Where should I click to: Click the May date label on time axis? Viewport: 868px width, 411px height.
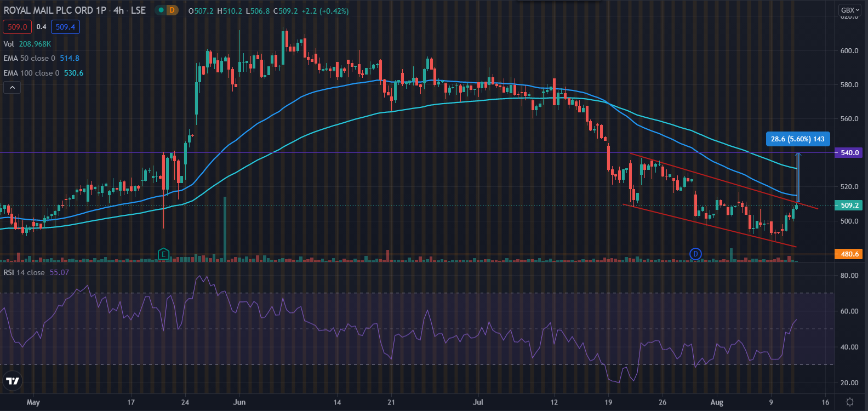(x=33, y=402)
